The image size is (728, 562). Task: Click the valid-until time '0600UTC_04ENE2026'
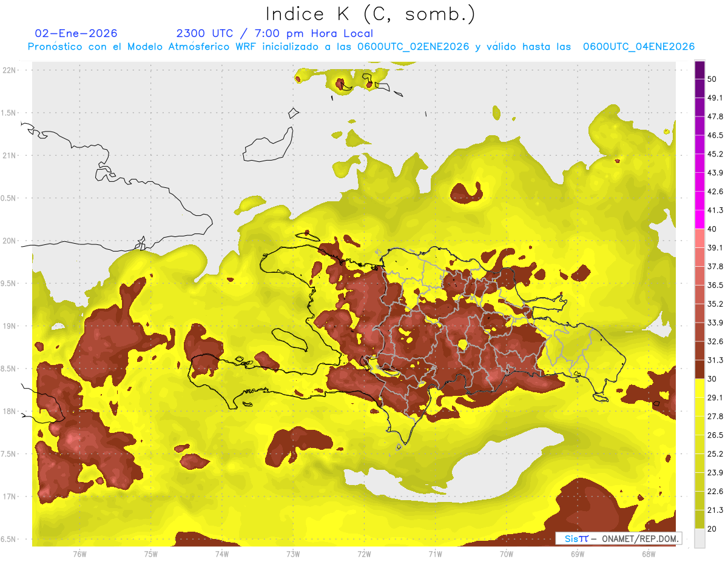pyautogui.click(x=639, y=47)
